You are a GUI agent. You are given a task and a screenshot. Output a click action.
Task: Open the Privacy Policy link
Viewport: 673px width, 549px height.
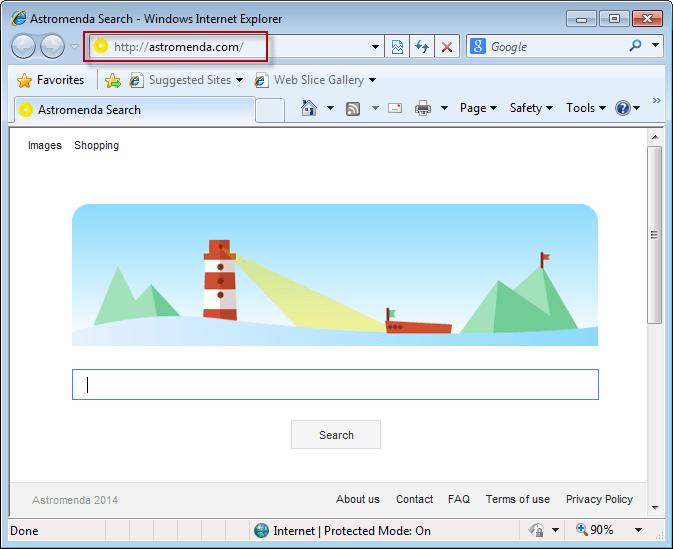(x=599, y=499)
